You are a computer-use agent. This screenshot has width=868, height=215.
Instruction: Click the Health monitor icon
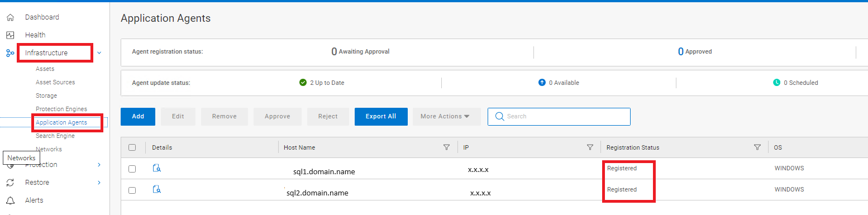[x=10, y=35]
